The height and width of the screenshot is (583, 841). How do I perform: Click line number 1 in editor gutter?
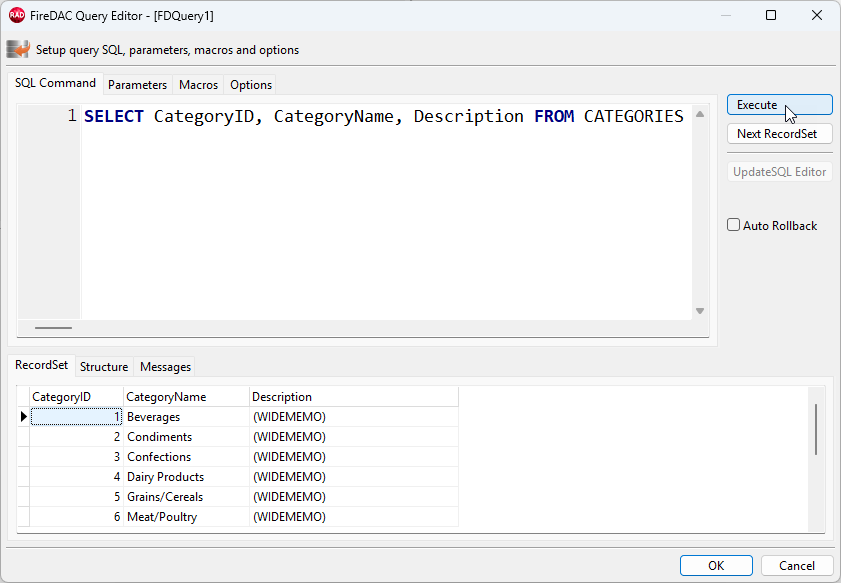(72, 116)
